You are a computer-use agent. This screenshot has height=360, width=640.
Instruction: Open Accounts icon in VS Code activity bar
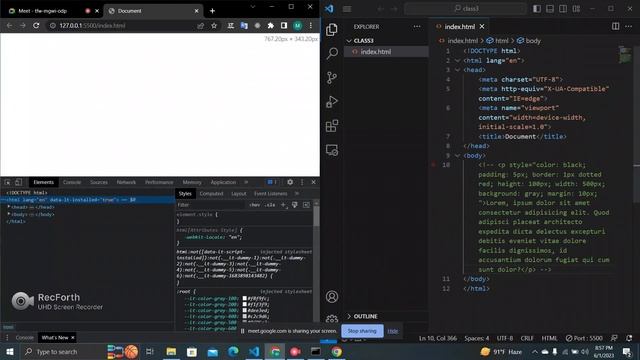click(x=332, y=297)
